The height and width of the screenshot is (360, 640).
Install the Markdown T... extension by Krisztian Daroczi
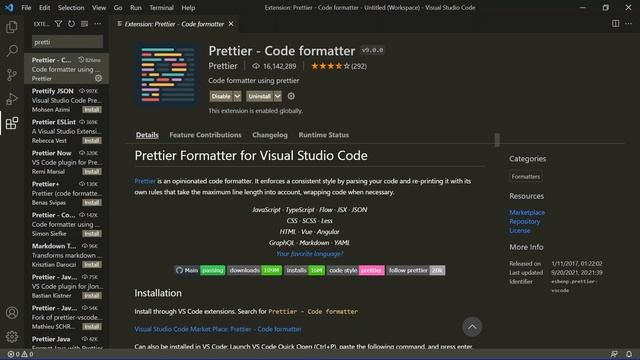pos(92,264)
